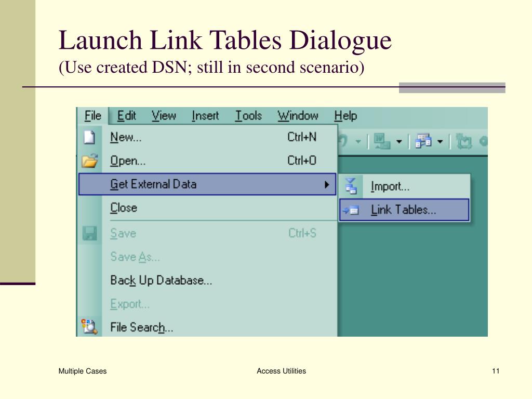
Task: Click the Save floppy disk icon
Action: pos(89,233)
